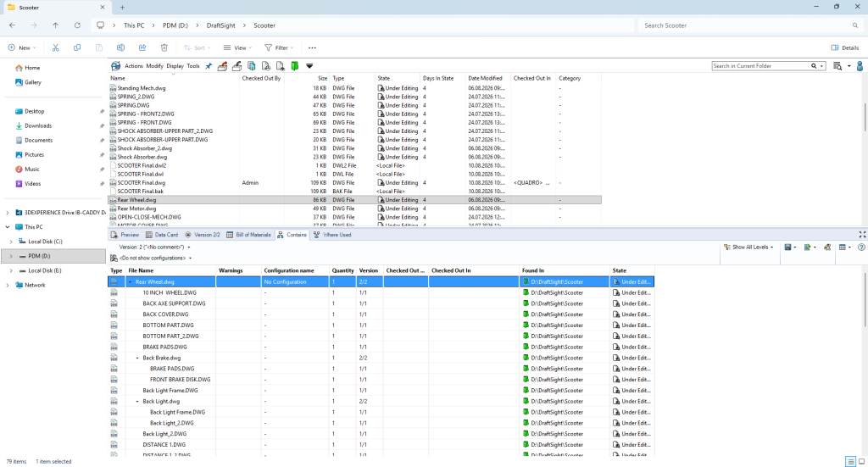Image resolution: width=868 pixels, height=467 pixels.
Task: Click the Up folder arrow in Explorer
Action: click(55, 25)
